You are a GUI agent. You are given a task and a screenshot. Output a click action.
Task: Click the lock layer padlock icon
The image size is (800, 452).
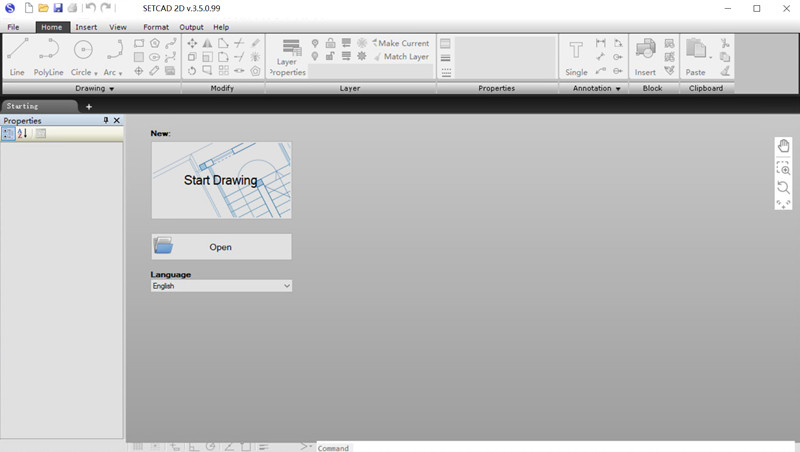click(331, 43)
